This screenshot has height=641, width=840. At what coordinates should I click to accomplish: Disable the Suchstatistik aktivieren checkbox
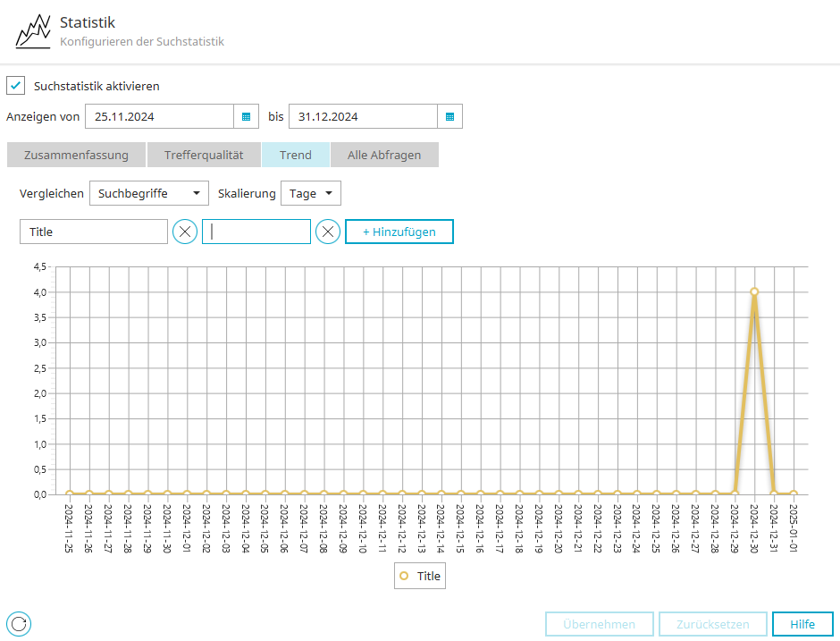pos(15,86)
